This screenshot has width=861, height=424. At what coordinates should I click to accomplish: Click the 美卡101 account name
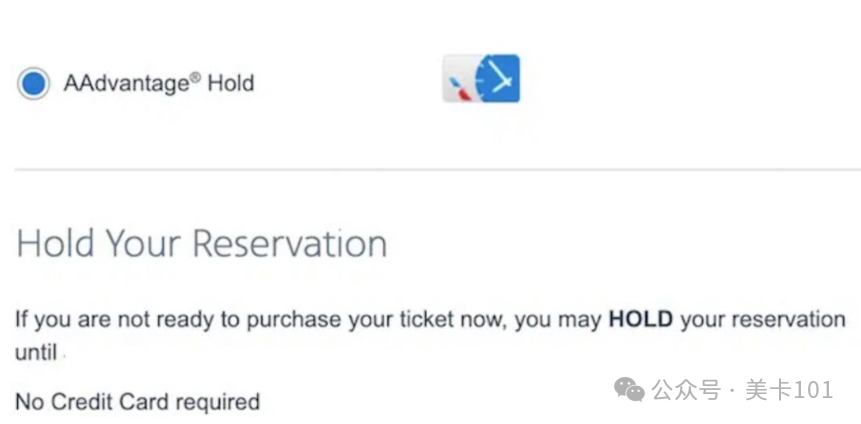789,390
